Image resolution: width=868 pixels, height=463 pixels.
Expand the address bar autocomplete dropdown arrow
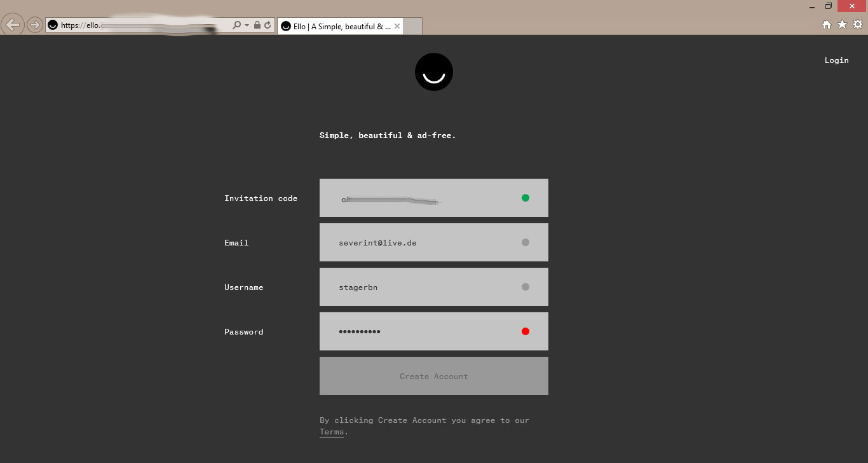click(x=247, y=25)
